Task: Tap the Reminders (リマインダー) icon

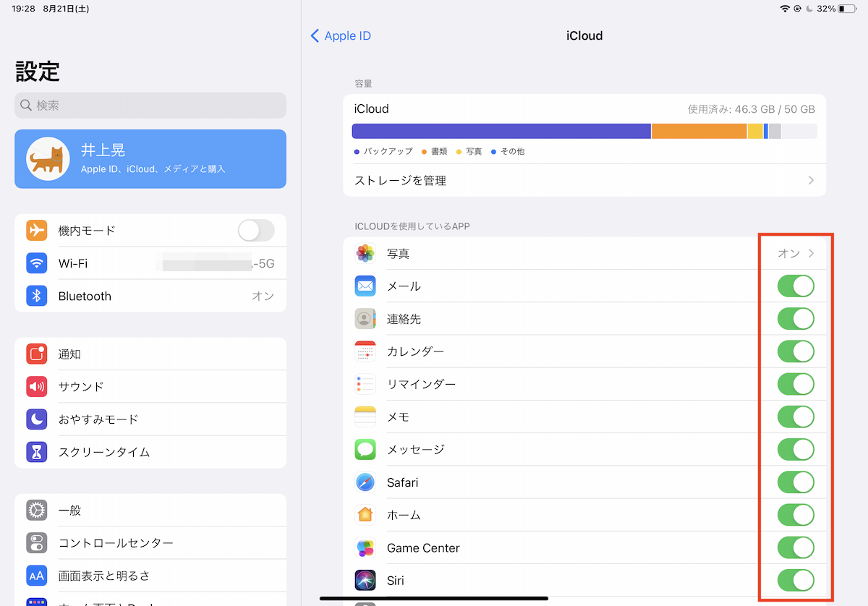Action: tap(365, 384)
